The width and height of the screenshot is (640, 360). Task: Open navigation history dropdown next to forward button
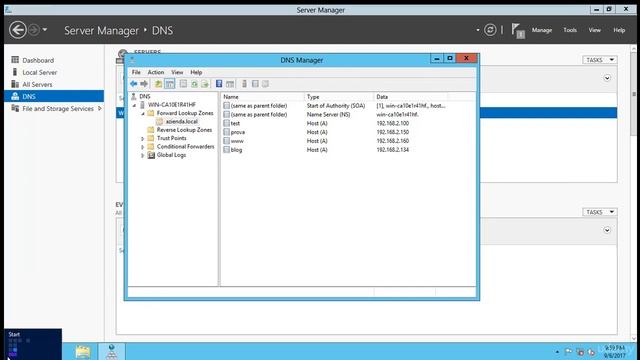[x=45, y=30]
